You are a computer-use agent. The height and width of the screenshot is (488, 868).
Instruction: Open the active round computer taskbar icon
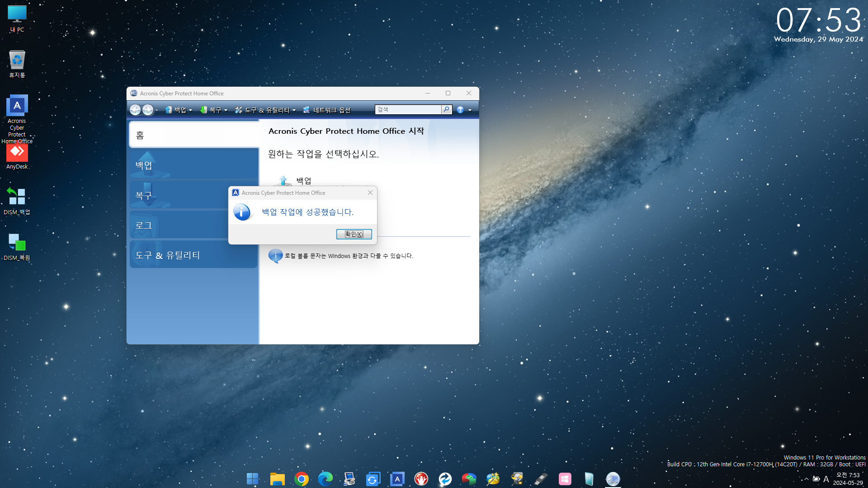(613, 479)
